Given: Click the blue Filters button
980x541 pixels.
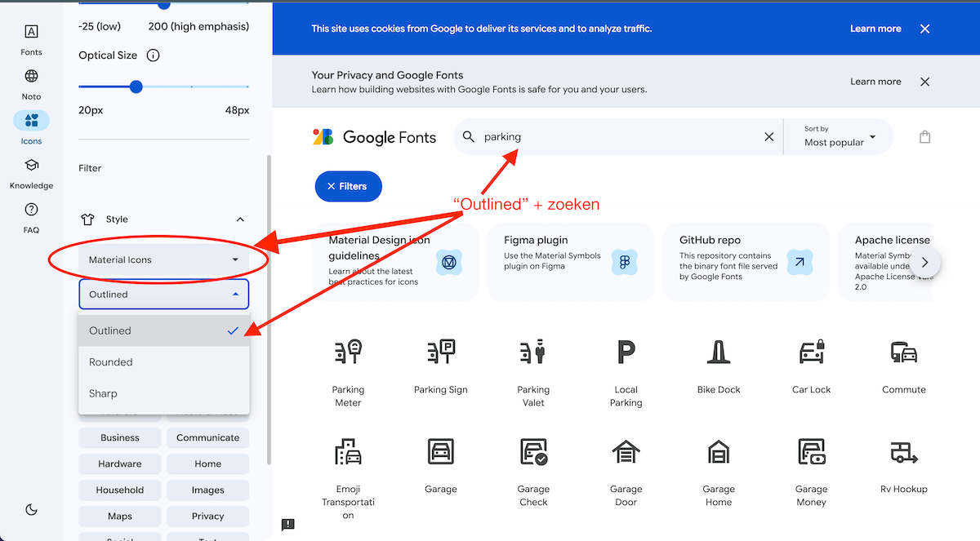Looking at the screenshot, I should coord(348,186).
